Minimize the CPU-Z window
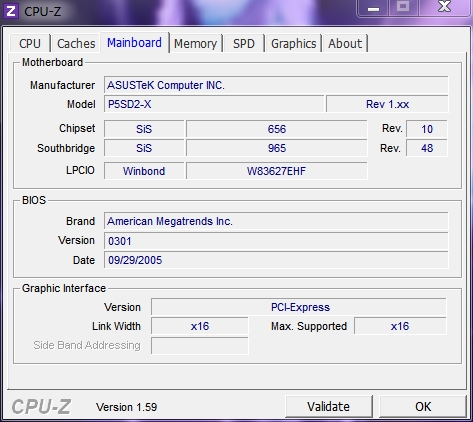This screenshot has width=473, height=422. point(373,8)
